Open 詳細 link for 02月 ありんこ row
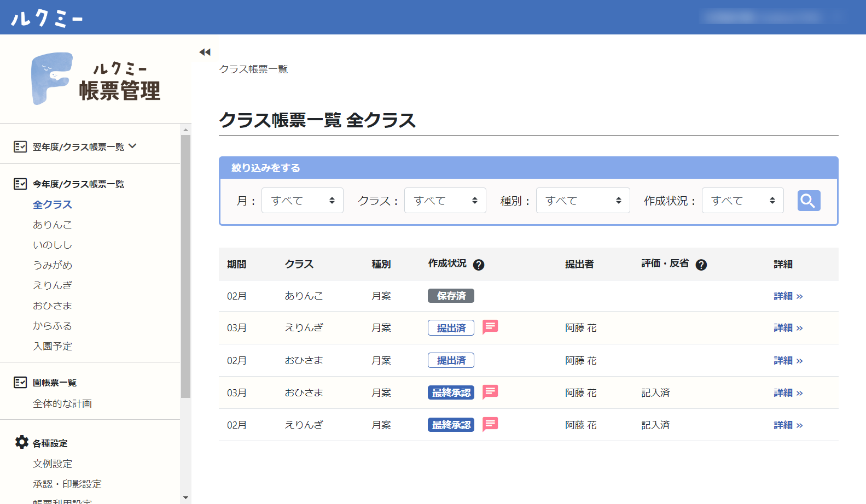The height and width of the screenshot is (504, 866). pyautogui.click(x=788, y=296)
